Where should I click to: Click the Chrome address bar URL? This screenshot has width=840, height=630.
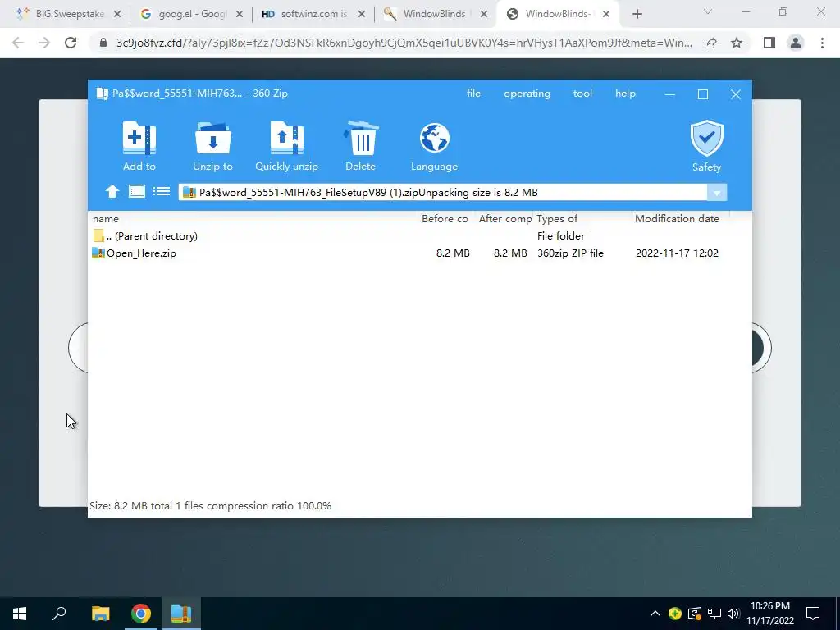(404, 43)
